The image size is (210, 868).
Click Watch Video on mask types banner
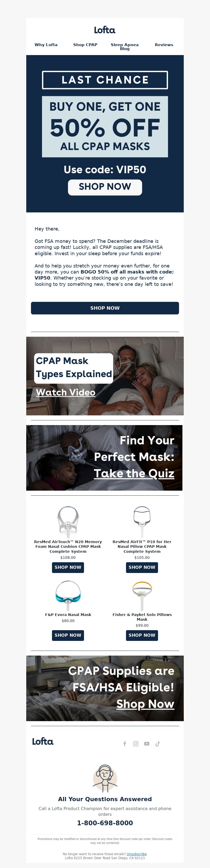(66, 393)
